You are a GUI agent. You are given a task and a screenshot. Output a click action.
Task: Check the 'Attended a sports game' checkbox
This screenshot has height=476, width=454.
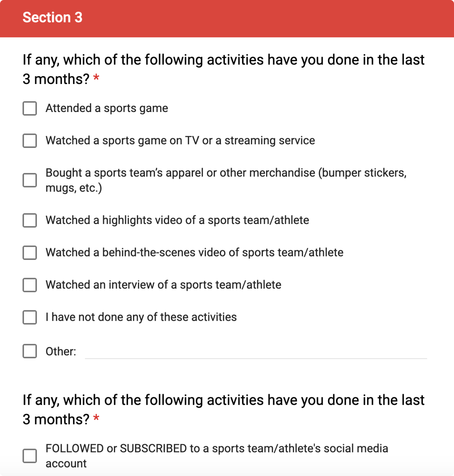pos(30,108)
